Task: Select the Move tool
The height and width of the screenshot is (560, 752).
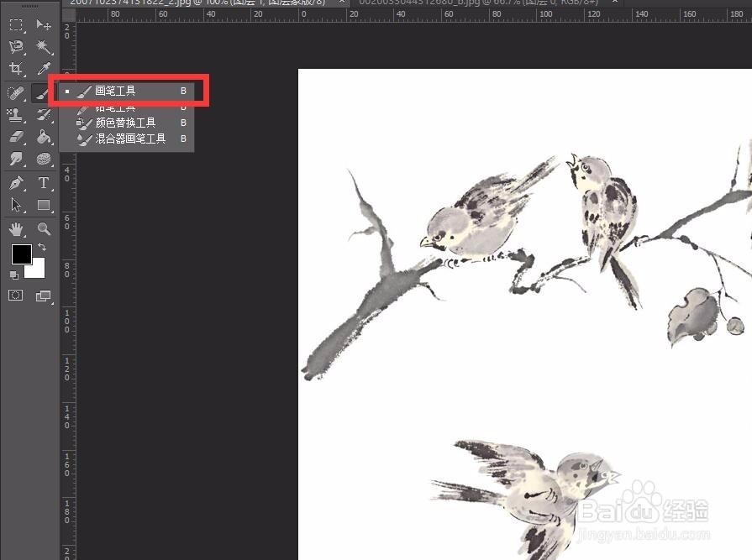Action: point(44,24)
